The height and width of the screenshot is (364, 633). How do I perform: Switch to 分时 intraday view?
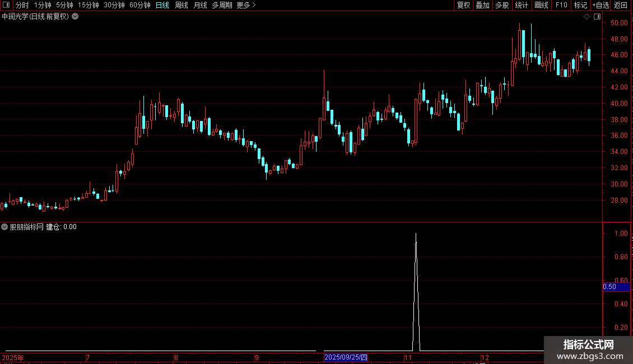pyautogui.click(x=22, y=5)
